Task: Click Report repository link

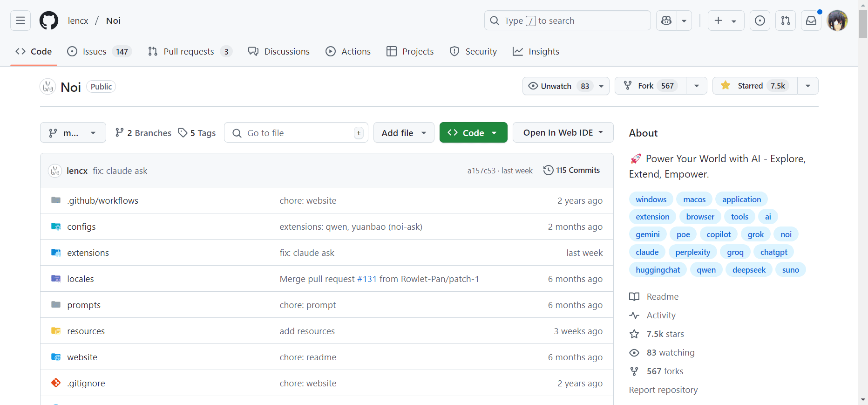Action: (x=663, y=390)
